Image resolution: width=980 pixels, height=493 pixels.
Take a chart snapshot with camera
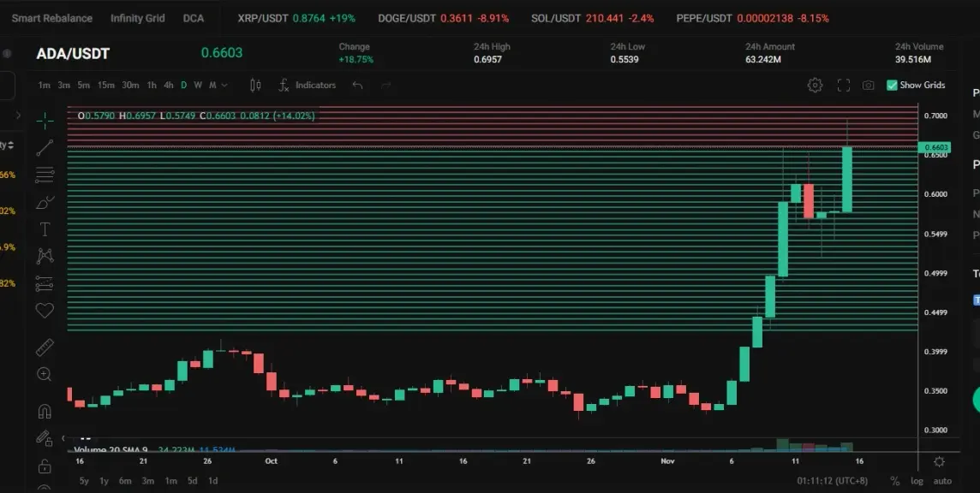(868, 85)
